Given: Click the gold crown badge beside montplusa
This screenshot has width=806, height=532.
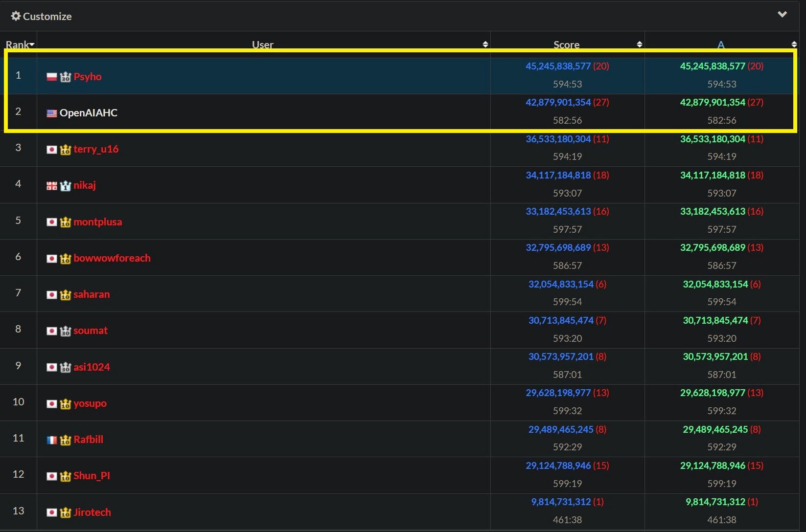Looking at the screenshot, I should [66, 222].
